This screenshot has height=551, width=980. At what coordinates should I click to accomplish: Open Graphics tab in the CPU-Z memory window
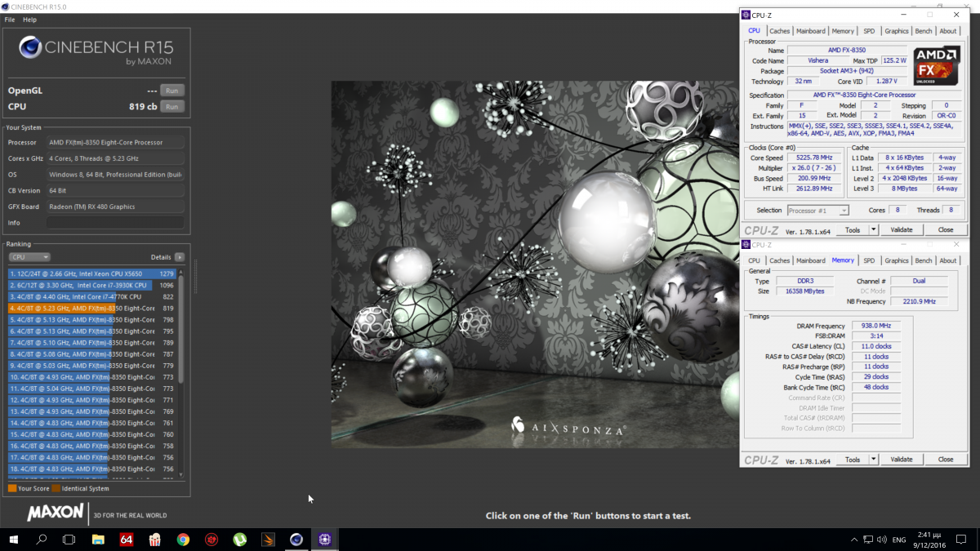(897, 261)
